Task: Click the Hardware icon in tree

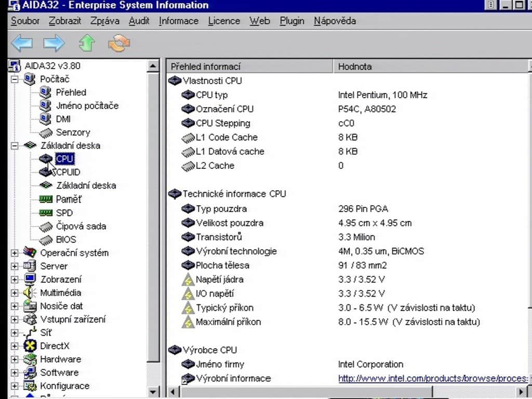Action: (x=30, y=359)
